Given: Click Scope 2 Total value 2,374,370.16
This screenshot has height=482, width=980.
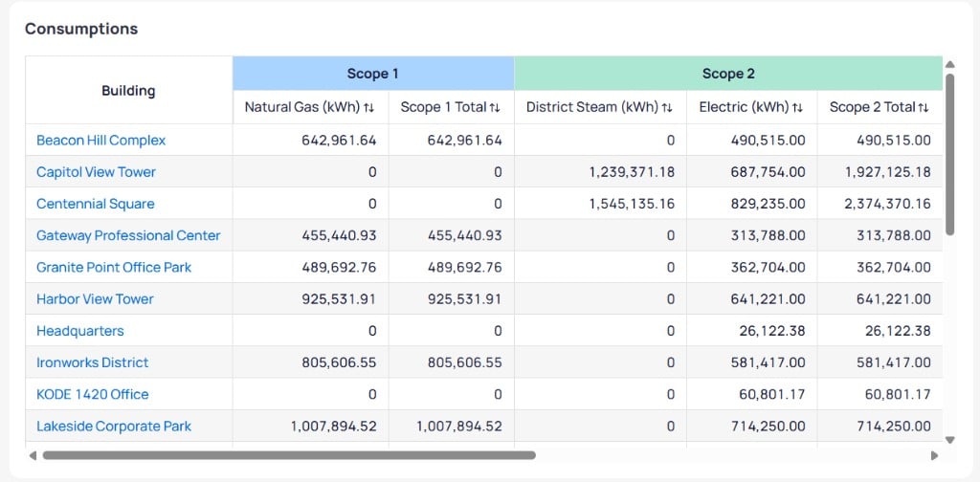Looking at the screenshot, I should pyautogui.click(x=887, y=204).
